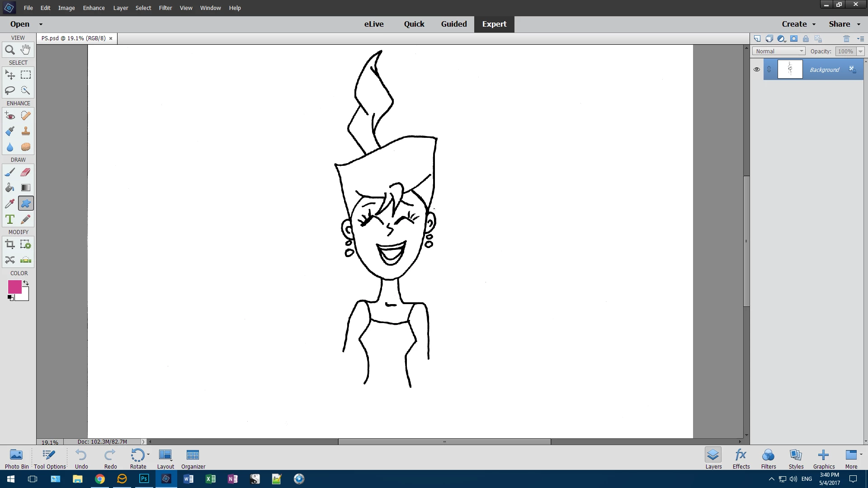The height and width of the screenshot is (488, 868).
Task: Expand the Opacity 100% dropdown
Action: [x=860, y=51]
